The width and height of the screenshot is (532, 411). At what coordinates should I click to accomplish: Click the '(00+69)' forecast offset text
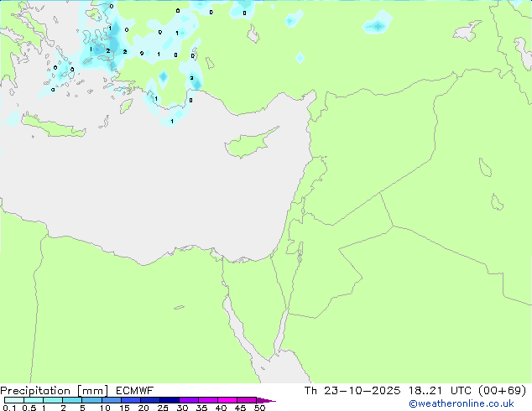(503, 391)
